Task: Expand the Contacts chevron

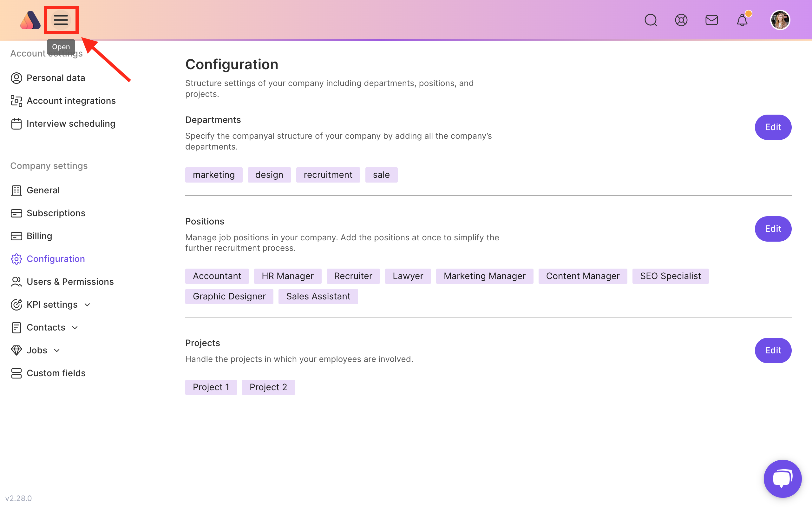Action: [75, 328]
